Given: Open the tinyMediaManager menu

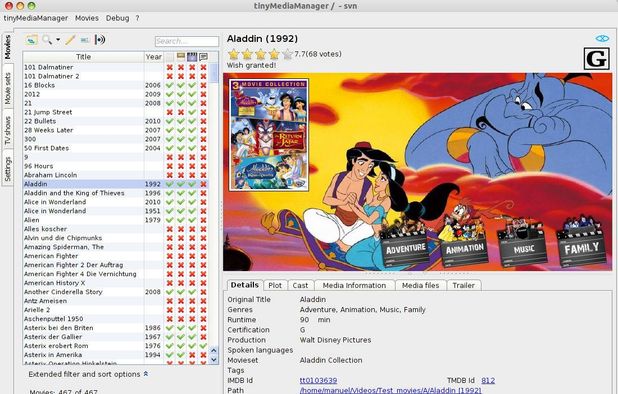Looking at the screenshot, I should (36, 18).
